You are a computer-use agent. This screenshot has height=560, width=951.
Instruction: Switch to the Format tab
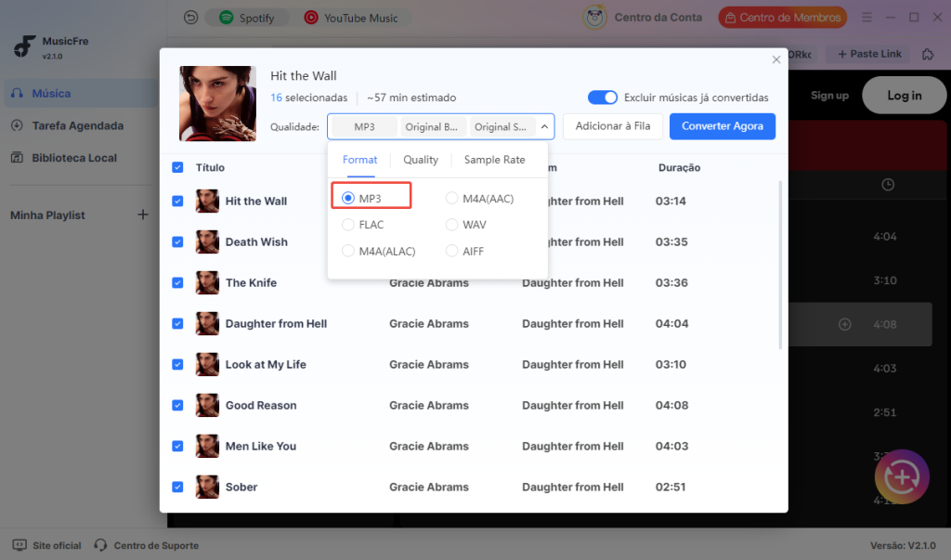pos(359,160)
